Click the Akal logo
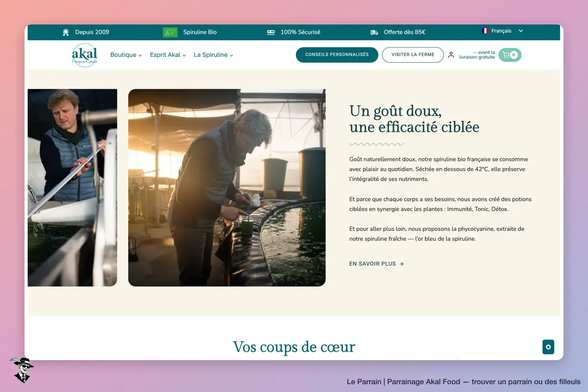588x392 pixels. [85, 55]
